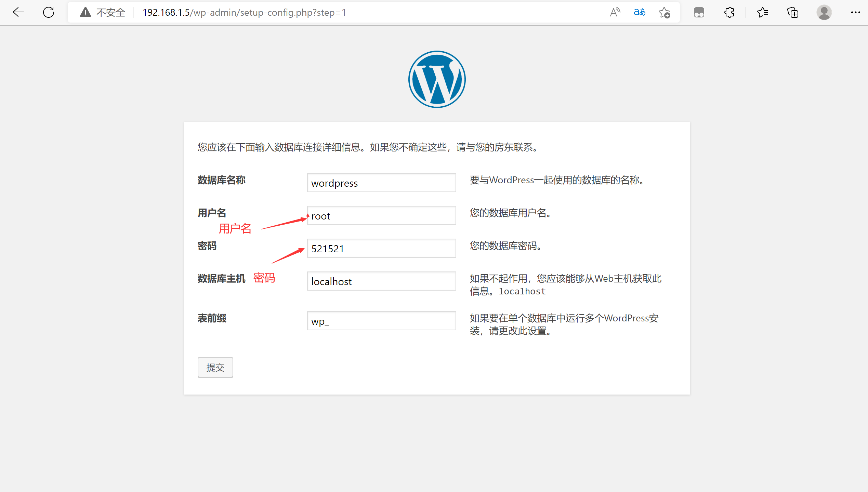Click the WordPress logo

point(437,79)
